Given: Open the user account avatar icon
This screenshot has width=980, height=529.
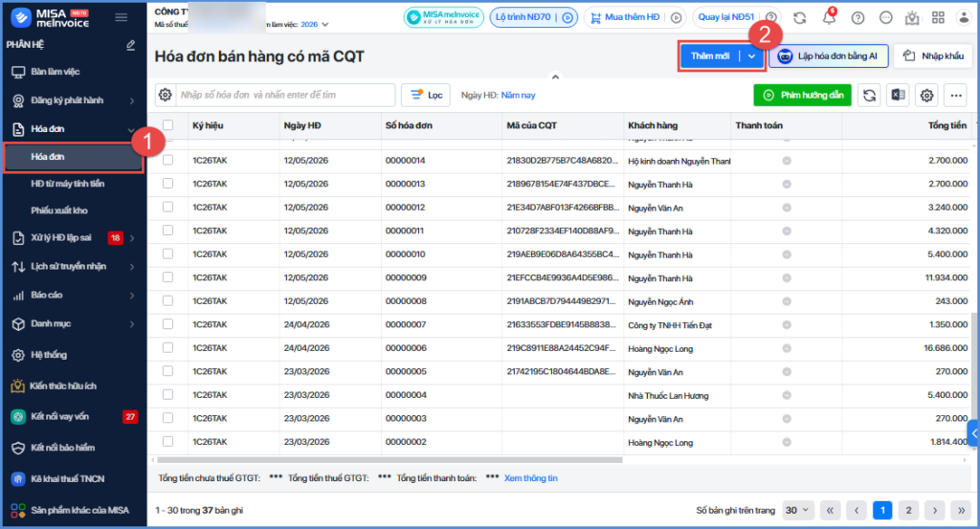Looking at the screenshot, I should tap(964, 17).
